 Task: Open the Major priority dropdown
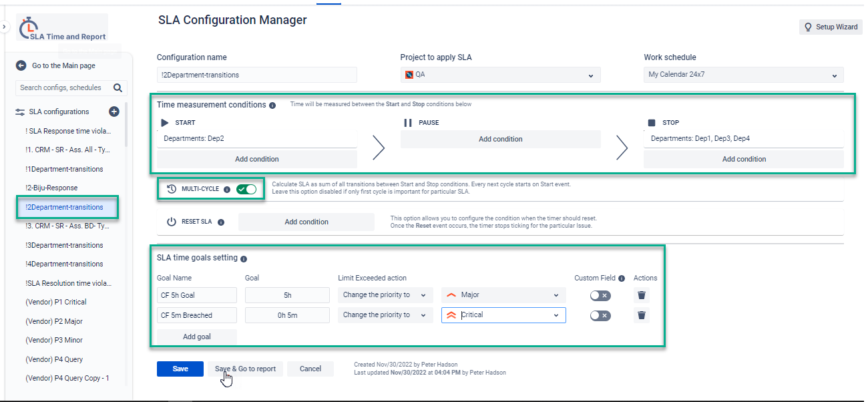(x=503, y=295)
